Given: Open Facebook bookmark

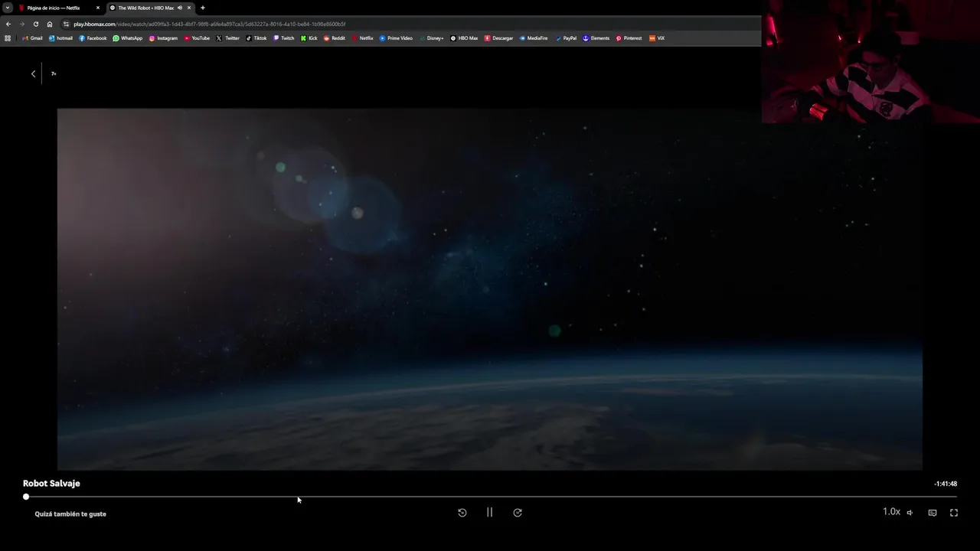Looking at the screenshot, I should (93, 38).
